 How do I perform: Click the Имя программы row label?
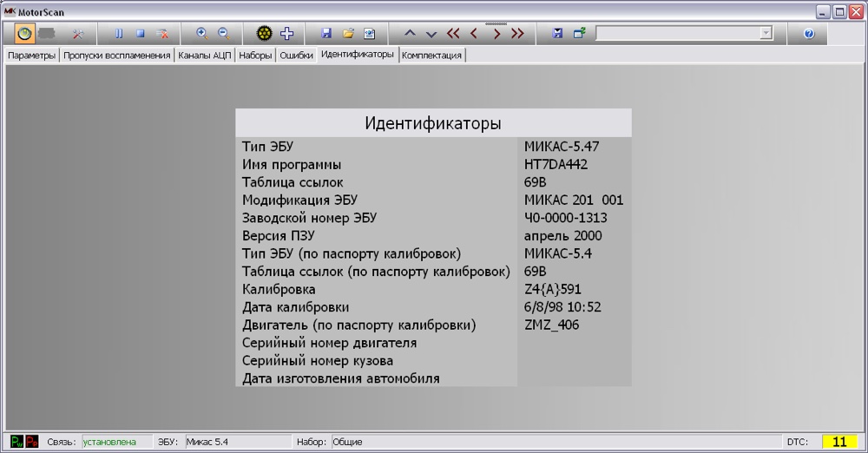point(292,165)
